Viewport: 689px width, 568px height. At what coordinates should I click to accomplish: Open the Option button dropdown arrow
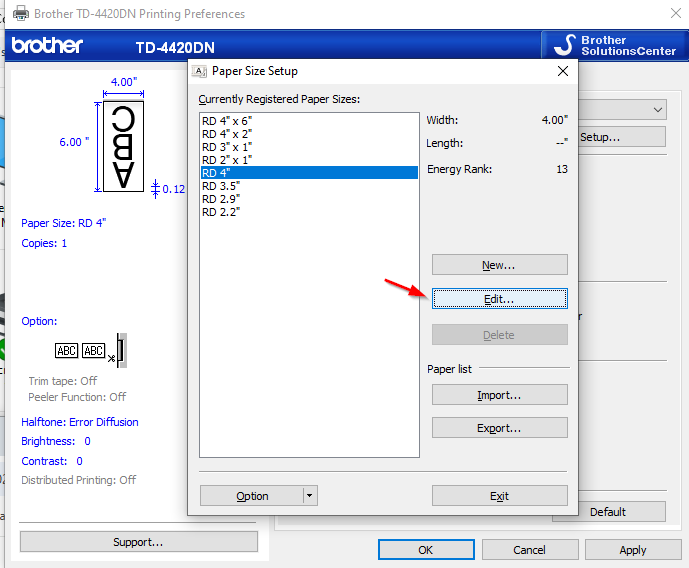point(310,496)
